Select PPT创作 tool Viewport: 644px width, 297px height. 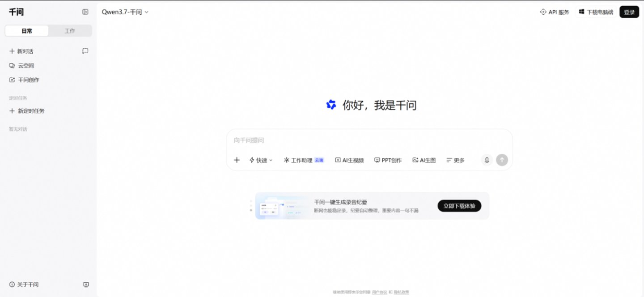click(x=388, y=160)
